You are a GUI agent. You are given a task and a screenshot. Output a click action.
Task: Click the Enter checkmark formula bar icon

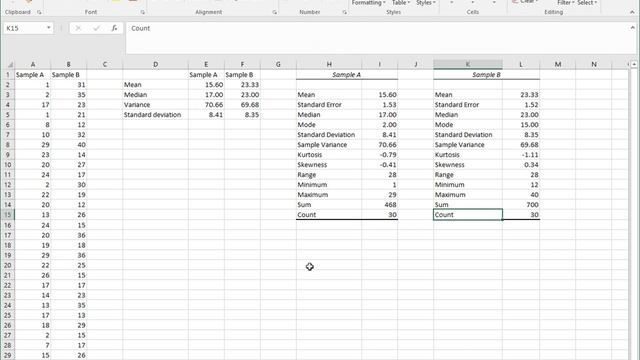pyautogui.click(x=96, y=28)
